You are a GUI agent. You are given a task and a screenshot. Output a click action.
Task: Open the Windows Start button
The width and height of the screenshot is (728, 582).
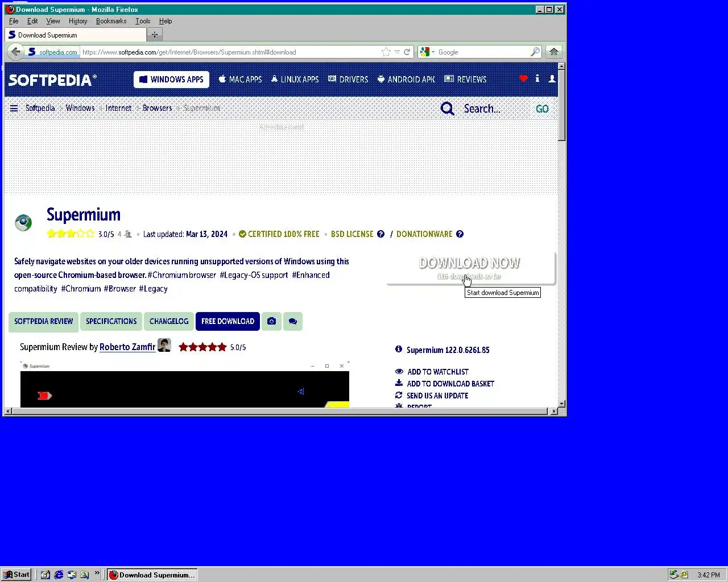pos(16,575)
